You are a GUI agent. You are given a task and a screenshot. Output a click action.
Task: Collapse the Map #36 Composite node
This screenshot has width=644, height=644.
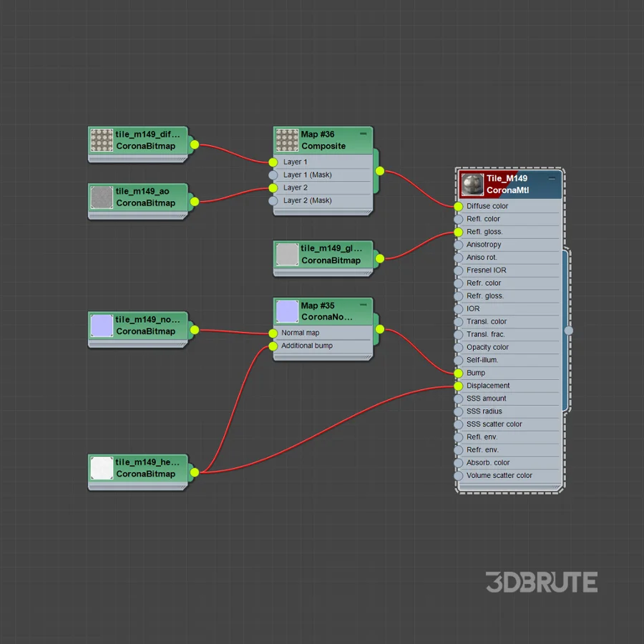pos(363,134)
